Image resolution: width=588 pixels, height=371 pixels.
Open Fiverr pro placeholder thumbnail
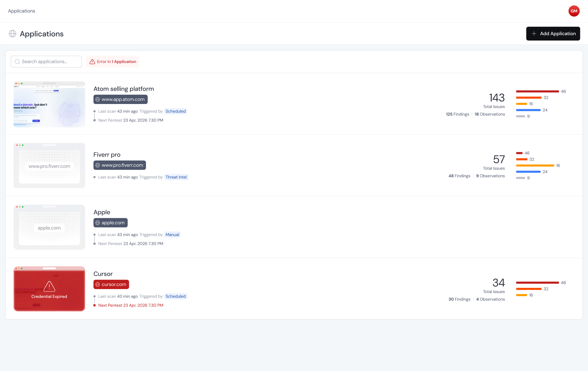click(49, 166)
